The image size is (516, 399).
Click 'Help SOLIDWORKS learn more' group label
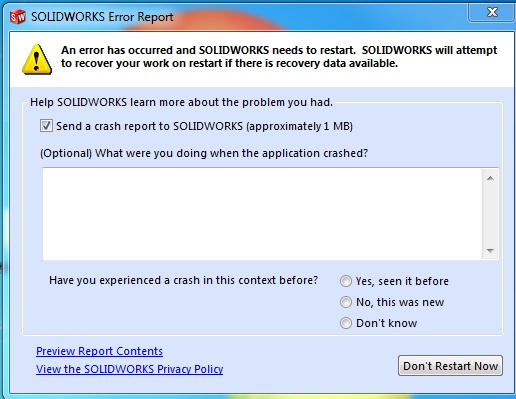(181, 102)
